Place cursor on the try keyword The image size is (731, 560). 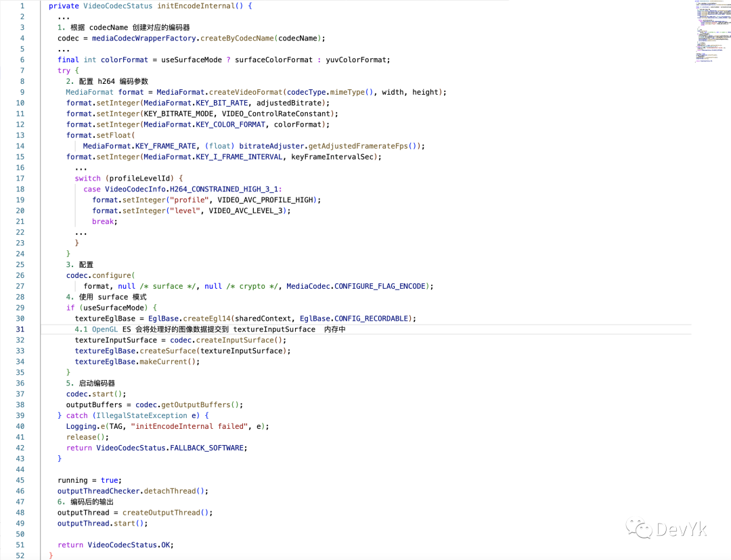click(x=64, y=70)
